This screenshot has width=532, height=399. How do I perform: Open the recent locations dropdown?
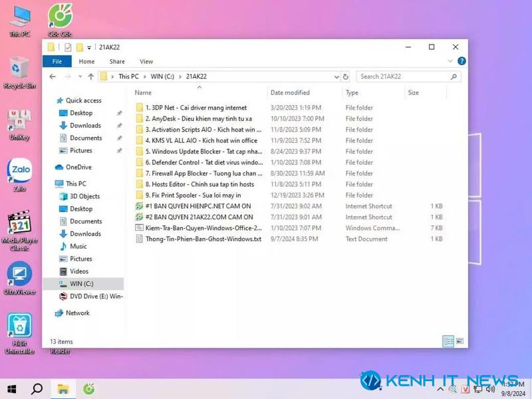click(80, 76)
